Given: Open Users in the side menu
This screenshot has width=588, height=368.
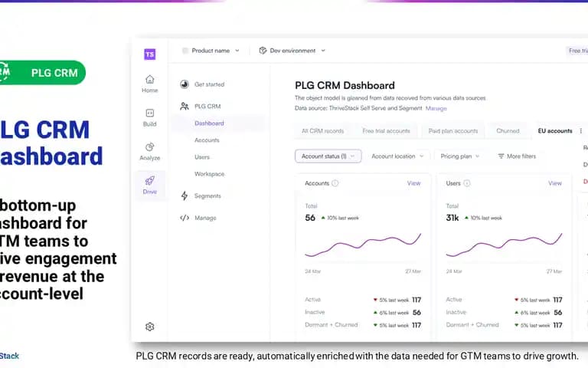Looking at the screenshot, I should (x=202, y=157).
